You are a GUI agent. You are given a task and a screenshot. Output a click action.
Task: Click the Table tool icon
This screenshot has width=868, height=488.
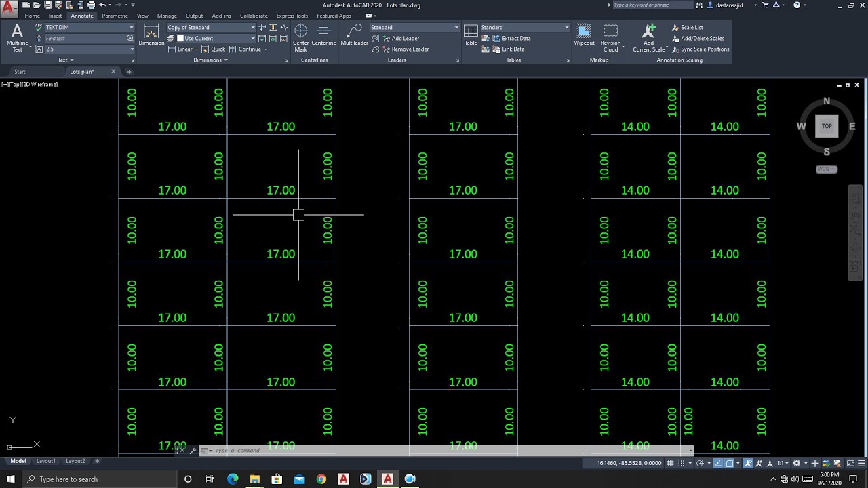[471, 35]
